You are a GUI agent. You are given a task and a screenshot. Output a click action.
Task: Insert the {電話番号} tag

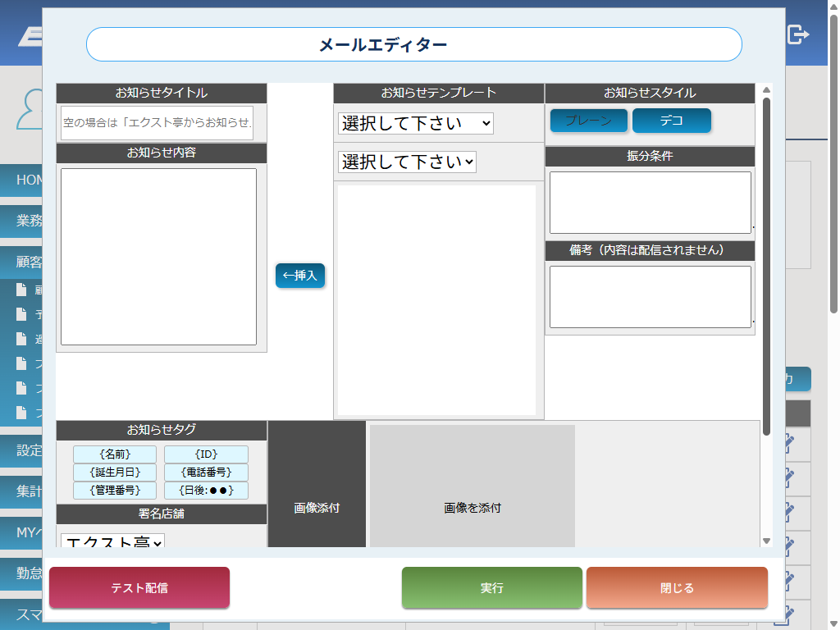pyautogui.click(x=206, y=472)
